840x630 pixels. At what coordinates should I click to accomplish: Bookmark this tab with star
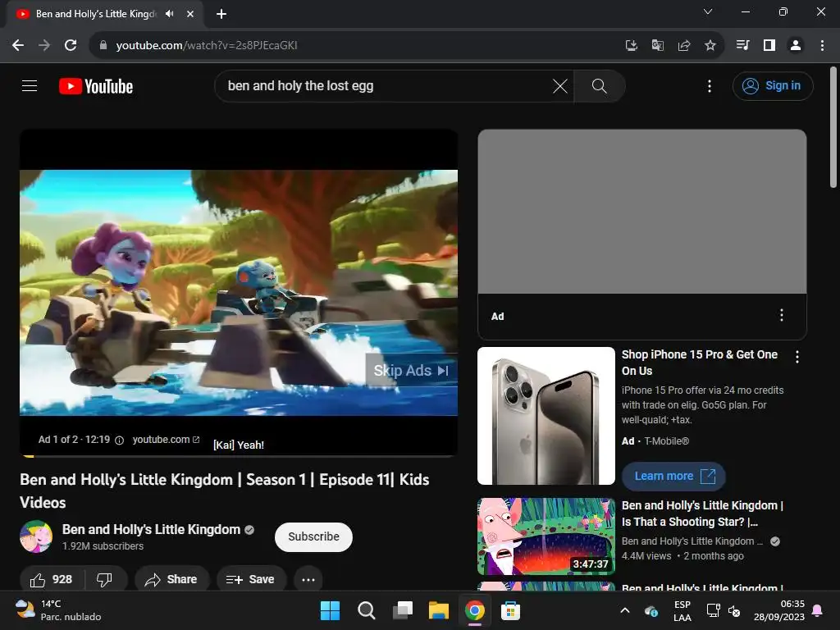tap(710, 46)
